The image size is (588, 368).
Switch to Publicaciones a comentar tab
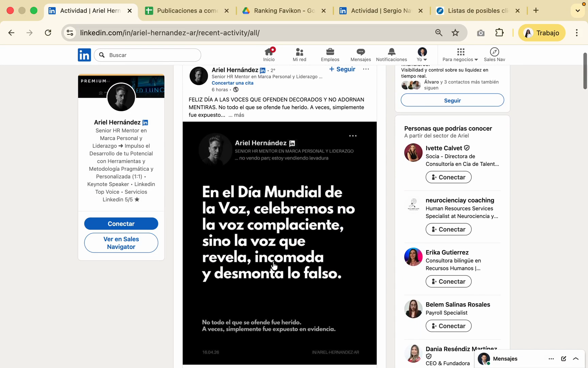(x=187, y=11)
